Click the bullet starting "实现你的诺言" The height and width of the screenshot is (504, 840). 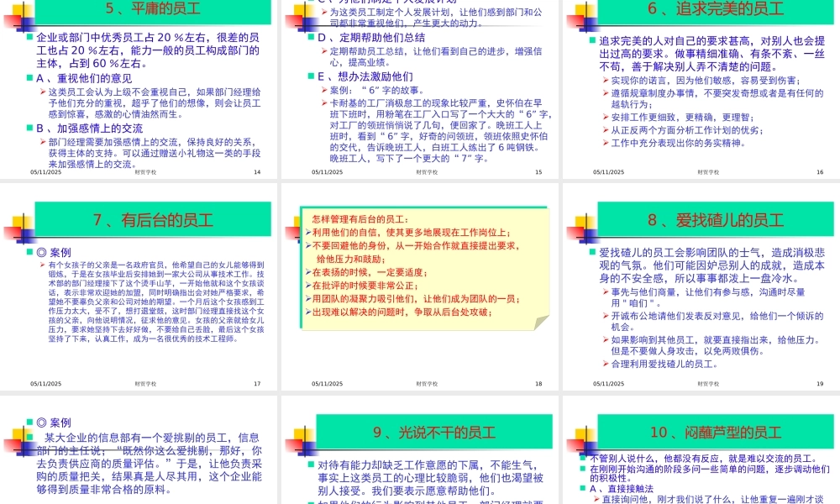(x=706, y=81)
